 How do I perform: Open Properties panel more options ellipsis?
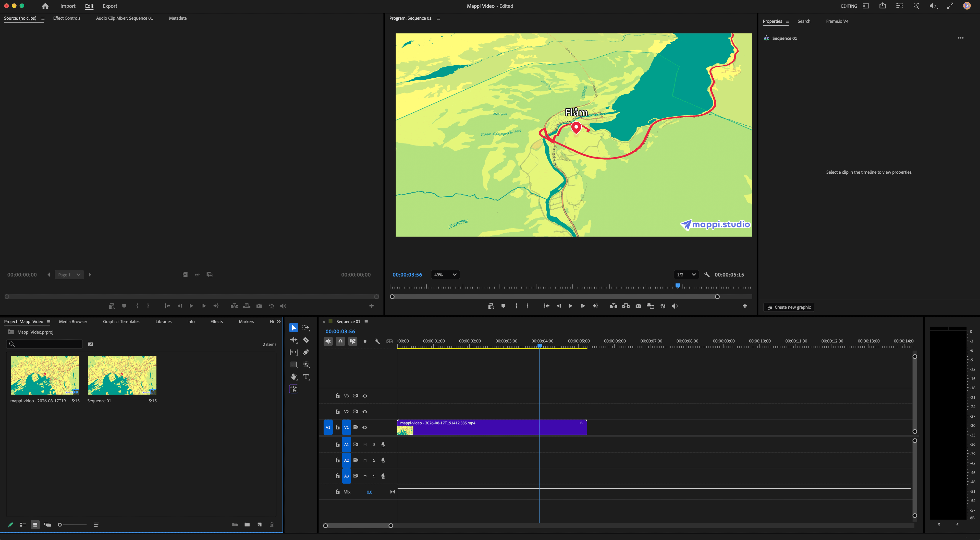961,38
